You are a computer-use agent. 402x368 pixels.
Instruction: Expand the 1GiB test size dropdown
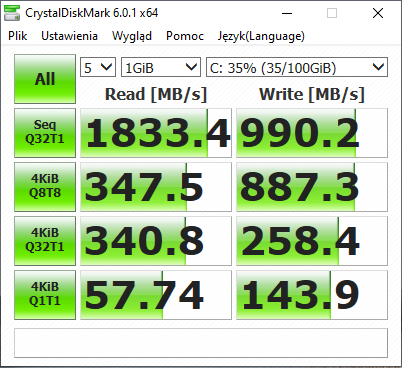161,67
